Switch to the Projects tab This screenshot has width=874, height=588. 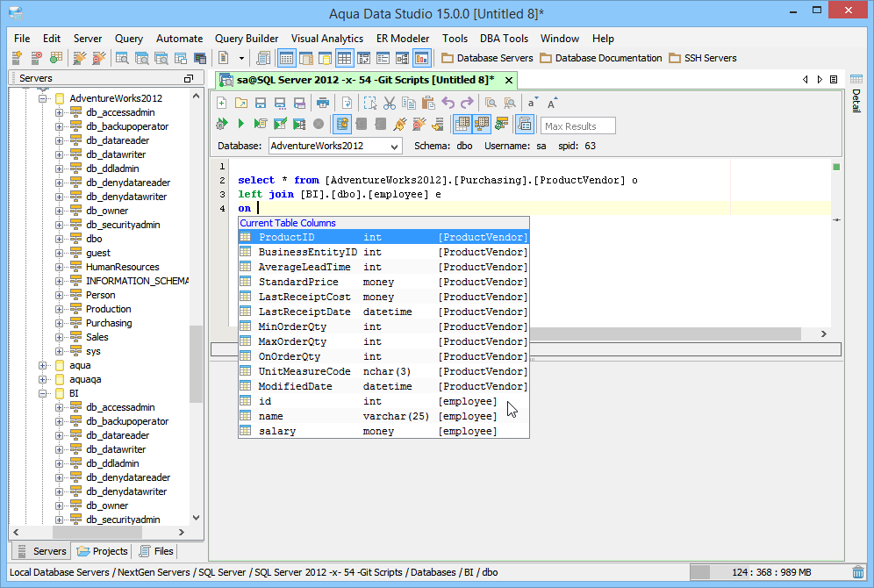pyautogui.click(x=103, y=551)
